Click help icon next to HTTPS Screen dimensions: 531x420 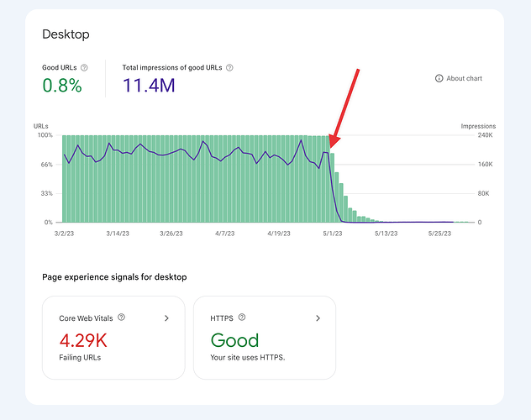click(242, 318)
